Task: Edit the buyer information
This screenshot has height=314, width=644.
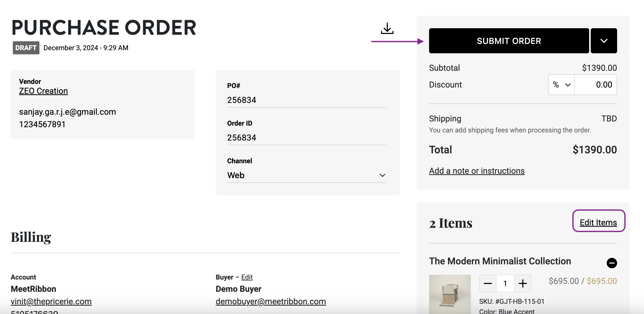Action: 247,277
